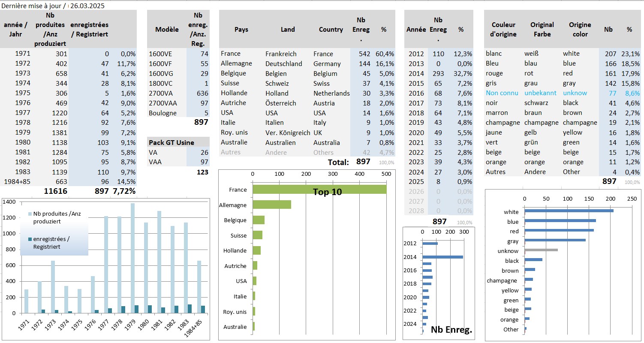Select the date cell 26.03.2025

[x=87, y=6]
